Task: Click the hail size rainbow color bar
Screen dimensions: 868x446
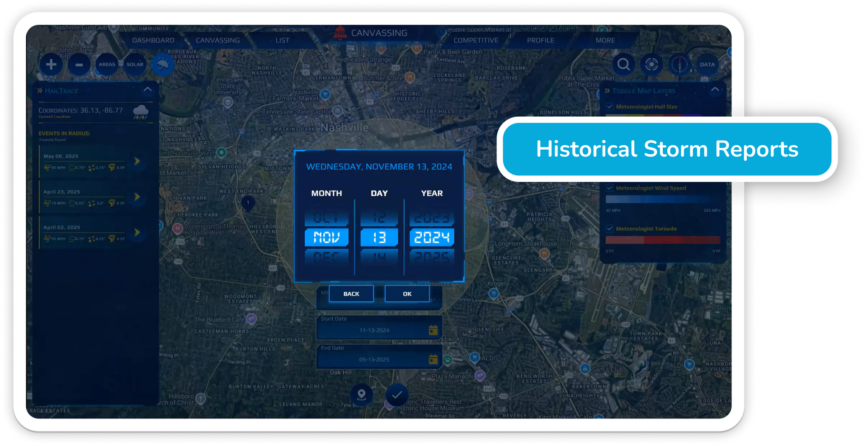Action: [663, 116]
